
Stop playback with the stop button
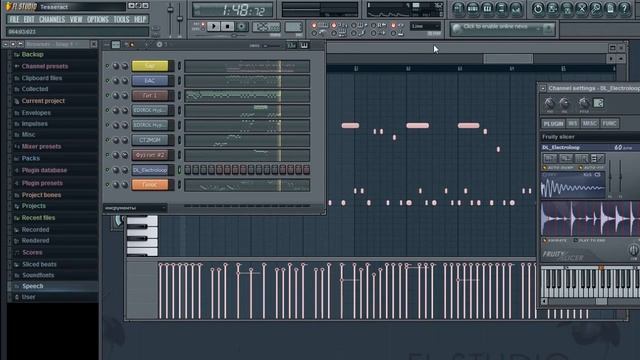[x=227, y=27]
